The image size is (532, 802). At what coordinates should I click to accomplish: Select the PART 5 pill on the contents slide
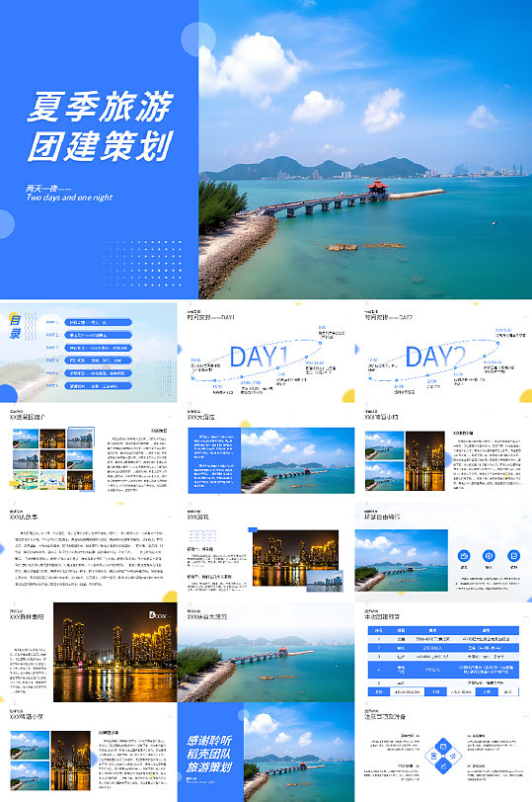[x=98, y=373]
